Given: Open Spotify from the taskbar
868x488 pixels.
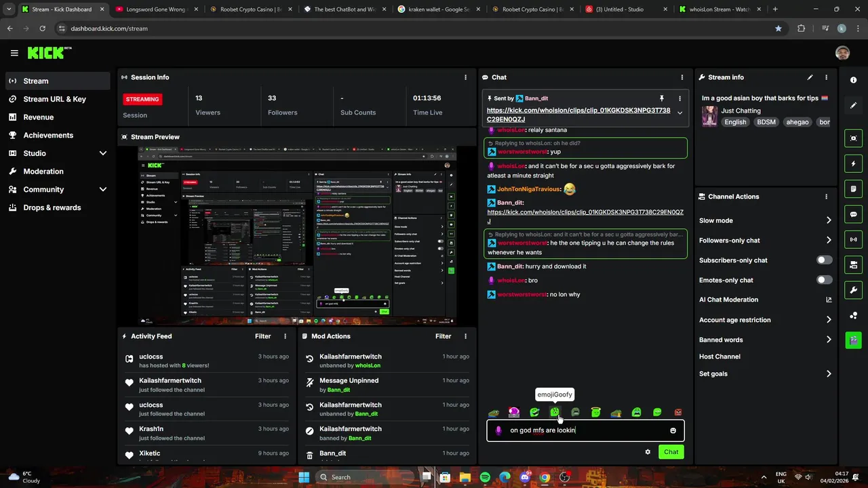Looking at the screenshot, I should coord(486,477).
